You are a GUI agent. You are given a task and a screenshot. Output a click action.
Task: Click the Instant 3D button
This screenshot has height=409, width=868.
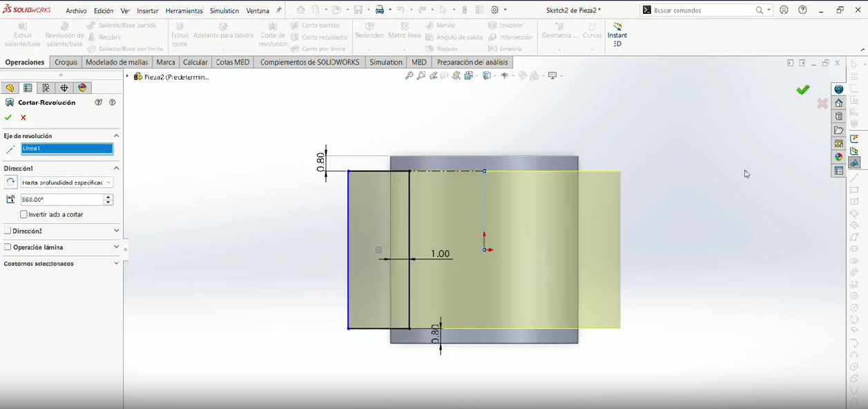(617, 35)
